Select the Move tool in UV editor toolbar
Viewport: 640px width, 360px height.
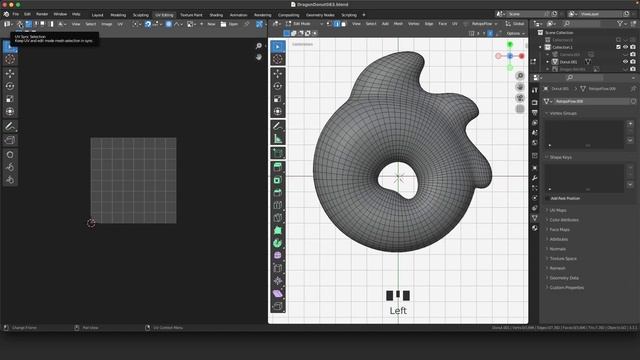click(x=10, y=73)
